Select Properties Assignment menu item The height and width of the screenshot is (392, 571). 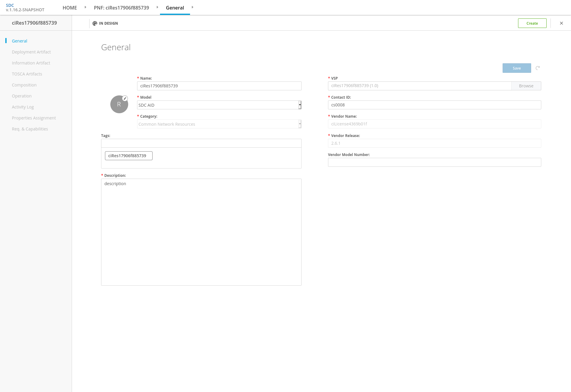[34, 118]
